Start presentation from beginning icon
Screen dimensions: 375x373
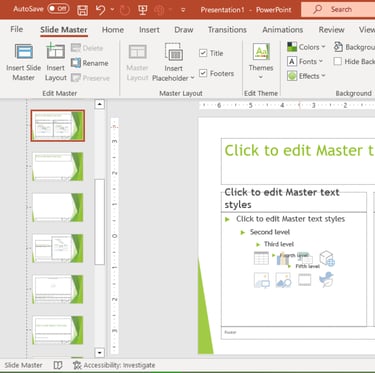tap(143, 10)
